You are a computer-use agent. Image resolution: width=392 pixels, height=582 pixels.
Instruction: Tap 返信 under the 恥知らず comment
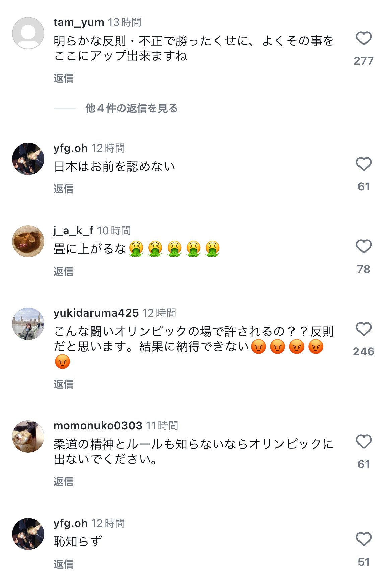63,564
